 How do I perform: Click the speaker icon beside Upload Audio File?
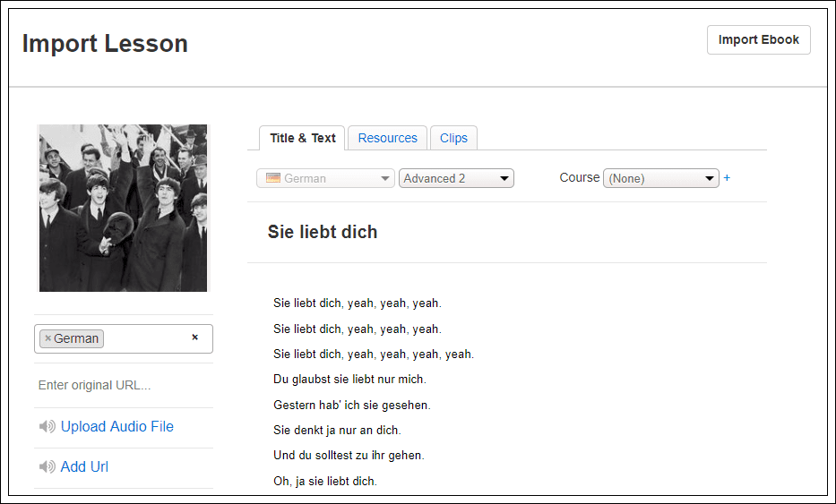[47, 427]
